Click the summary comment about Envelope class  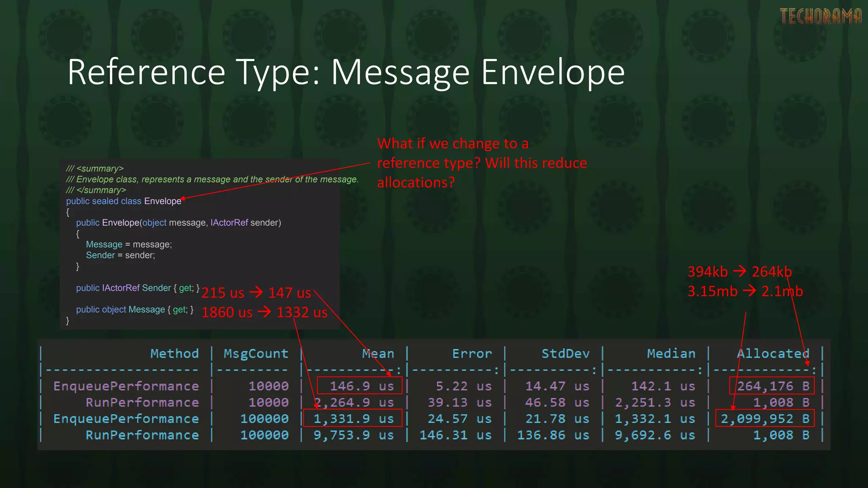[x=212, y=180]
